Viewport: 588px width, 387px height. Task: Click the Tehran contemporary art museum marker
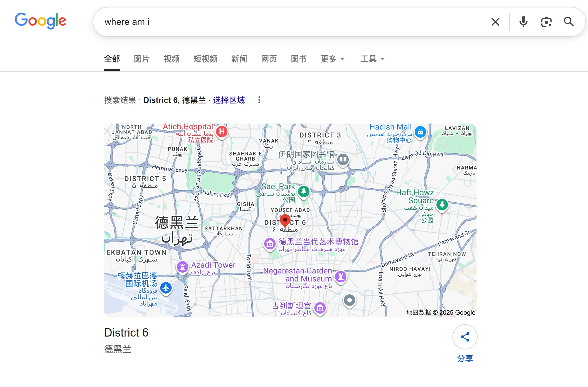click(270, 244)
